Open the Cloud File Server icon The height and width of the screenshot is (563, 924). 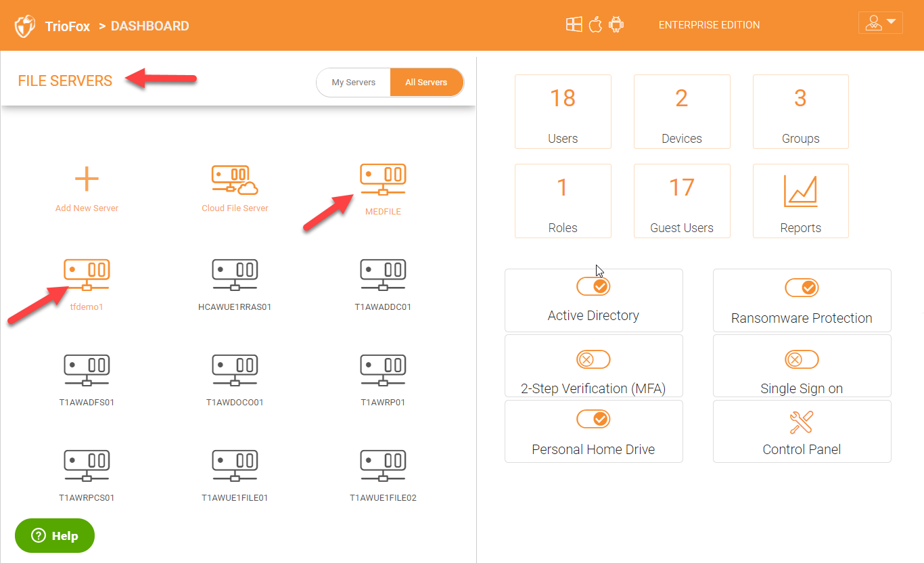coord(235,180)
